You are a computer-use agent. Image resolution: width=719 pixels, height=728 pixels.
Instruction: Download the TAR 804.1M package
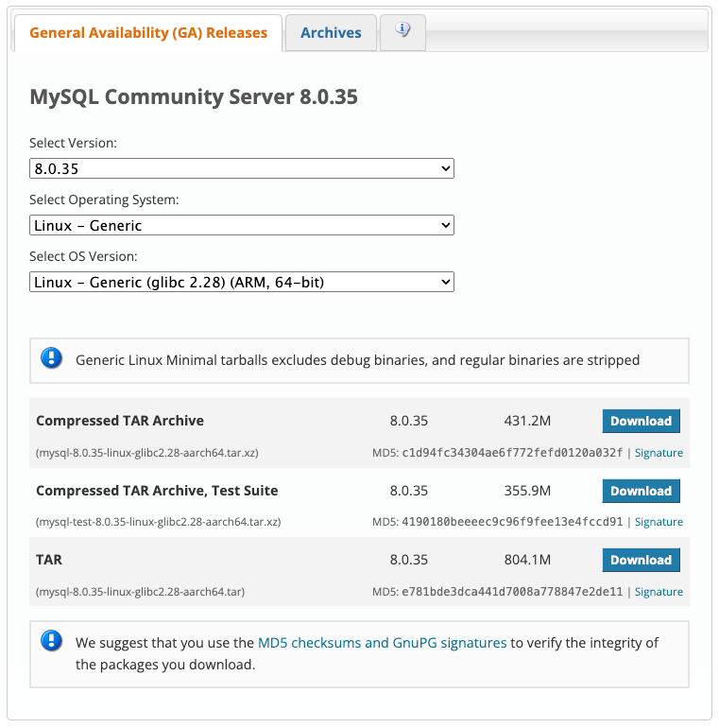point(642,560)
